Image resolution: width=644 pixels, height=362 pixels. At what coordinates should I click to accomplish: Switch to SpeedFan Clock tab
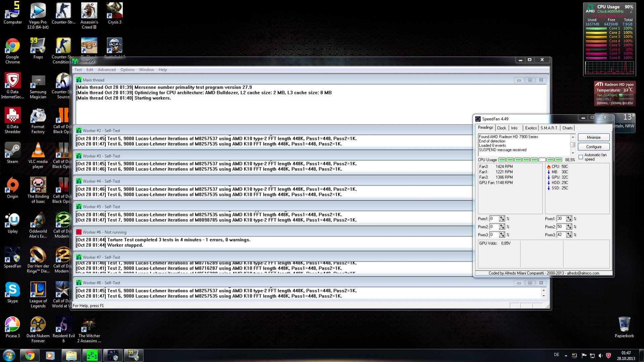click(x=501, y=128)
